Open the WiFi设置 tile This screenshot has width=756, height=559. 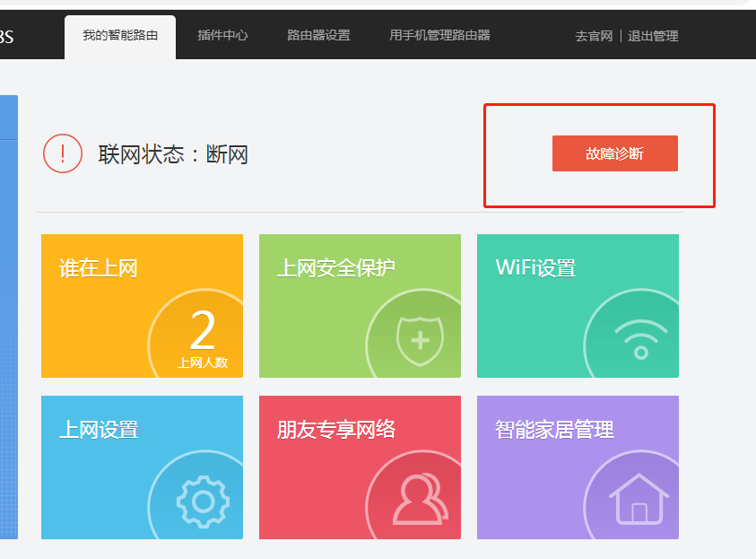(x=578, y=306)
